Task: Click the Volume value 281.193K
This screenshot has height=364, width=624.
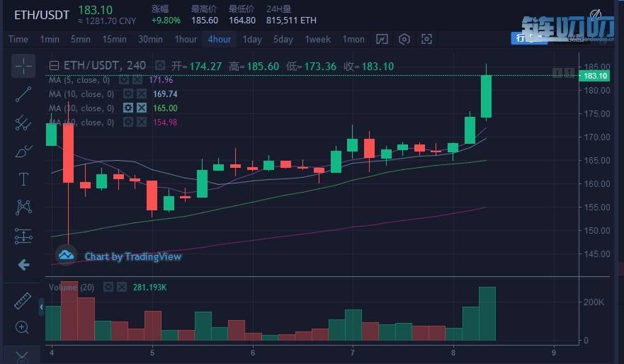Action: pyautogui.click(x=149, y=288)
